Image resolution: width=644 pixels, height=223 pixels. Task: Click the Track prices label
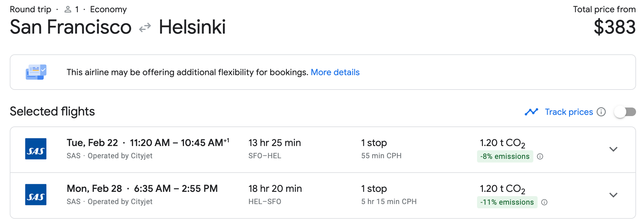point(569,112)
